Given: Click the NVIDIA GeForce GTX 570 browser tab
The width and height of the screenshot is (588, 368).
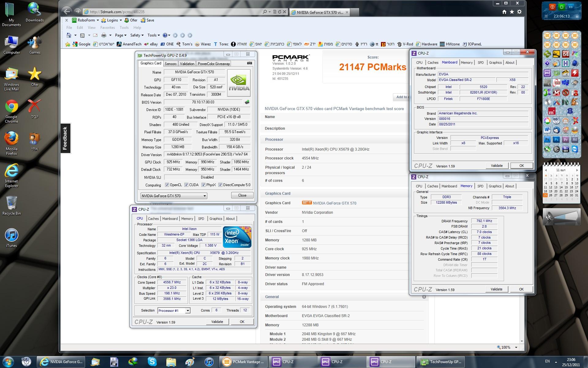Looking at the screenshot, I should pos(319,12).
